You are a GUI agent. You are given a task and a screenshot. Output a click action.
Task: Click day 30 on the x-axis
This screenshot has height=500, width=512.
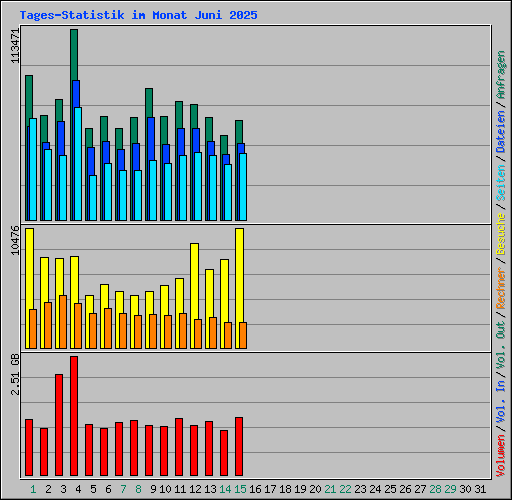(465, 489)
